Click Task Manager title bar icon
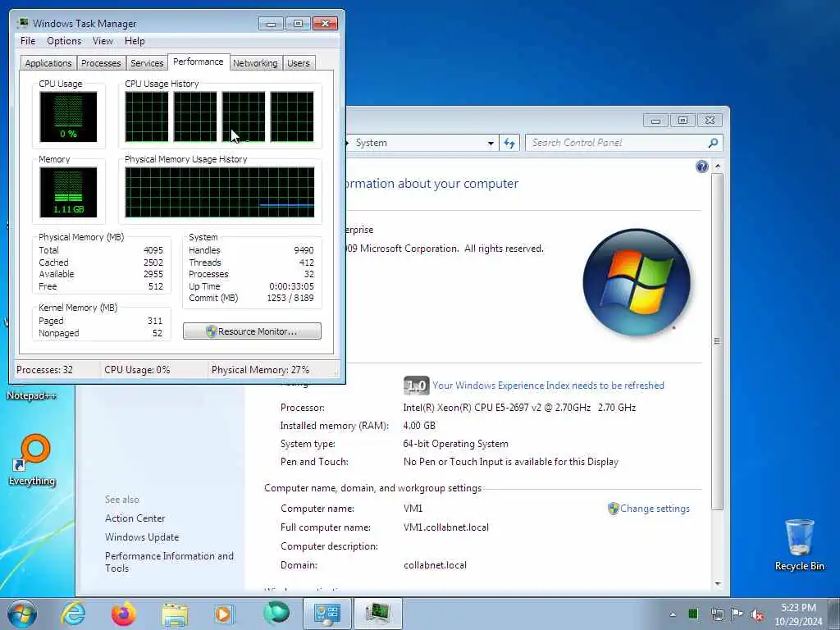The image size is (840, 630). (x=23, y=23)
